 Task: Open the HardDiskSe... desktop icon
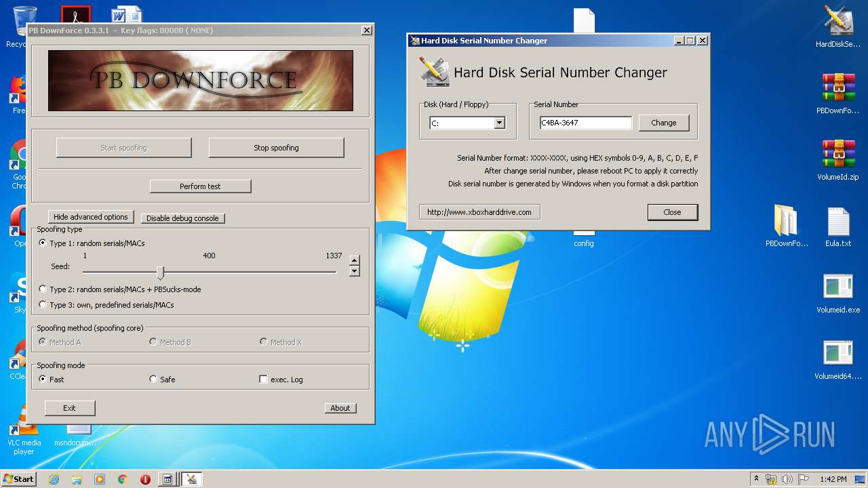838,27
